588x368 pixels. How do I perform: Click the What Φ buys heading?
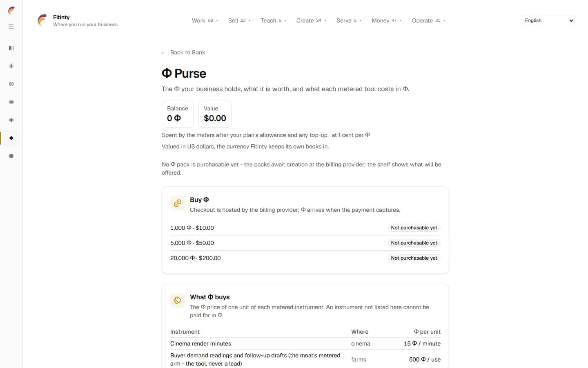point(210,297)
